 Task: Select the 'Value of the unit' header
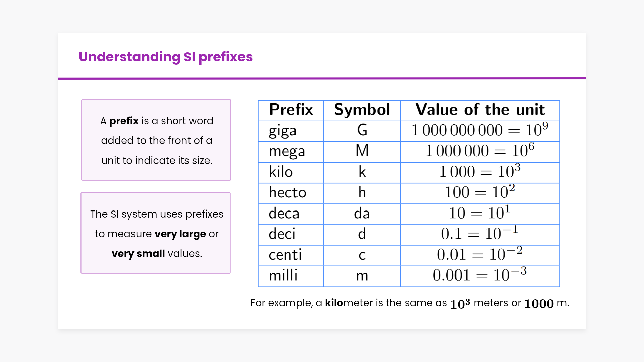pos(480,110)
